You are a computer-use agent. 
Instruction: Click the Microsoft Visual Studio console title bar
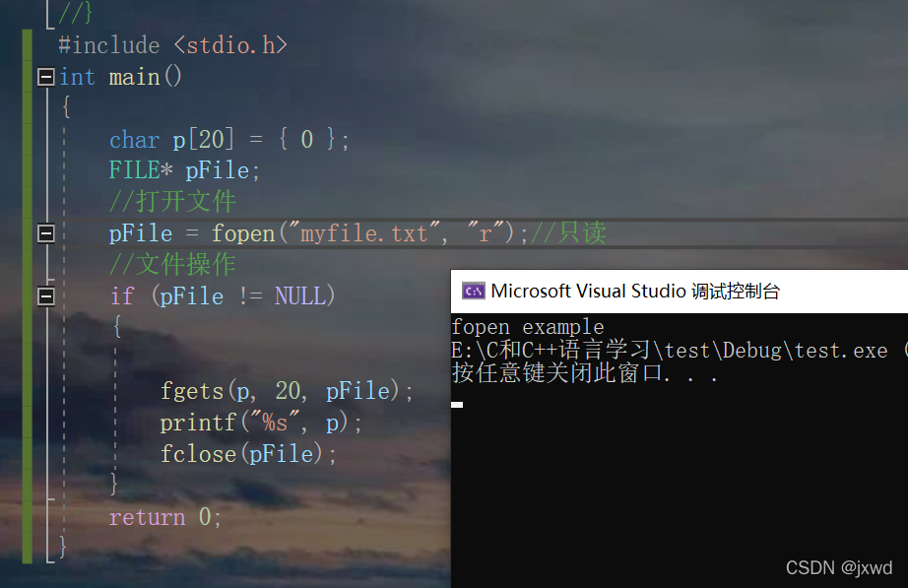pyautogui.click(x=680, y=291)
